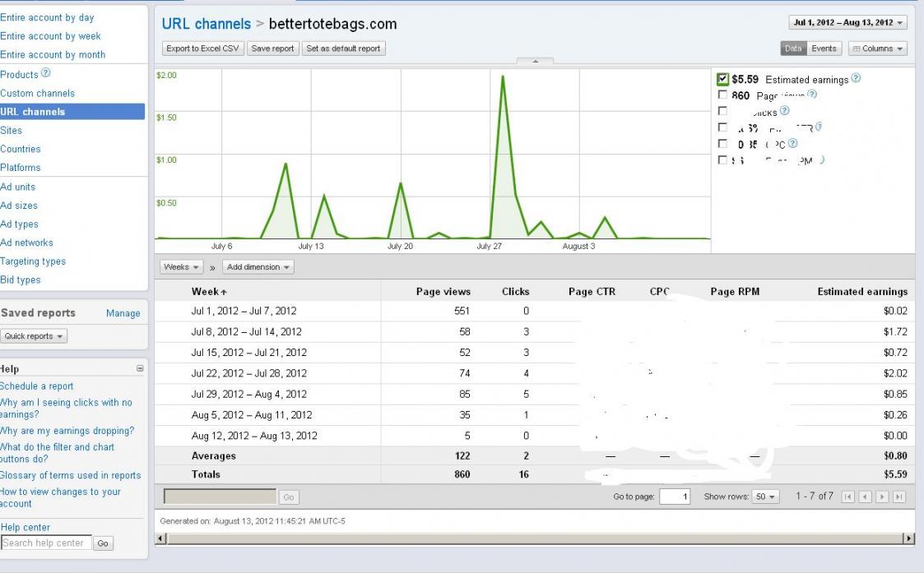924x573 pixels.
Task: Select Entire account by day report
Action: 47,17
